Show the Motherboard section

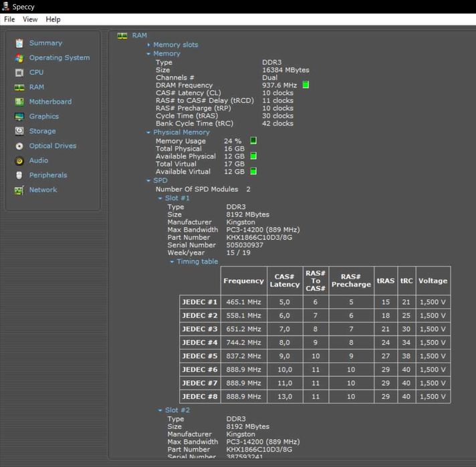(50, 102)
